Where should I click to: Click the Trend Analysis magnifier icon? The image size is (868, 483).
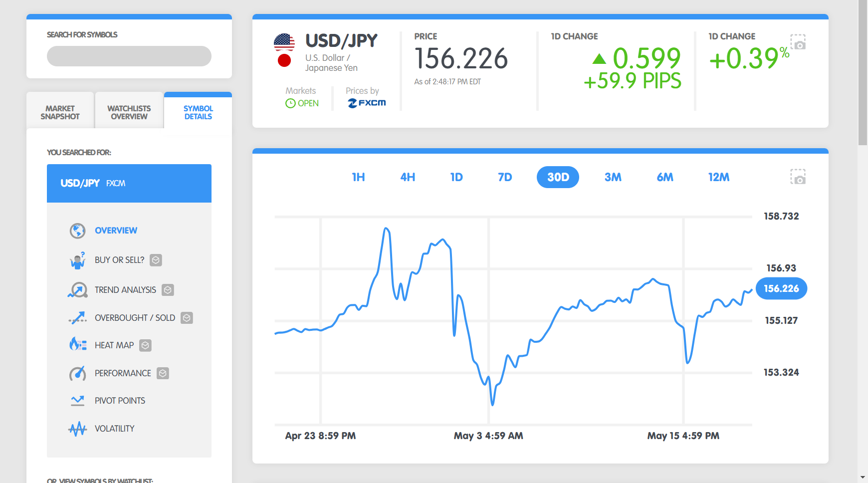[77, 290]
